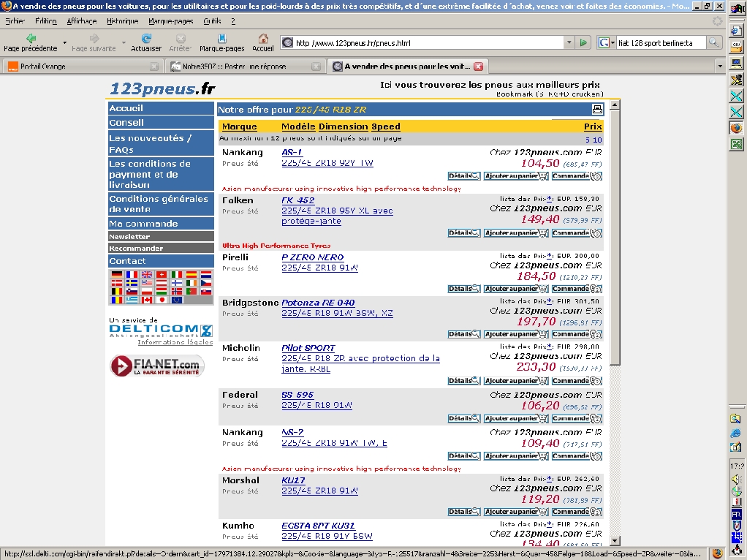The width and height of the screenshot is (747, 560).
Task: Reload the page with Actualiser
Action: (x=145, y=42)
